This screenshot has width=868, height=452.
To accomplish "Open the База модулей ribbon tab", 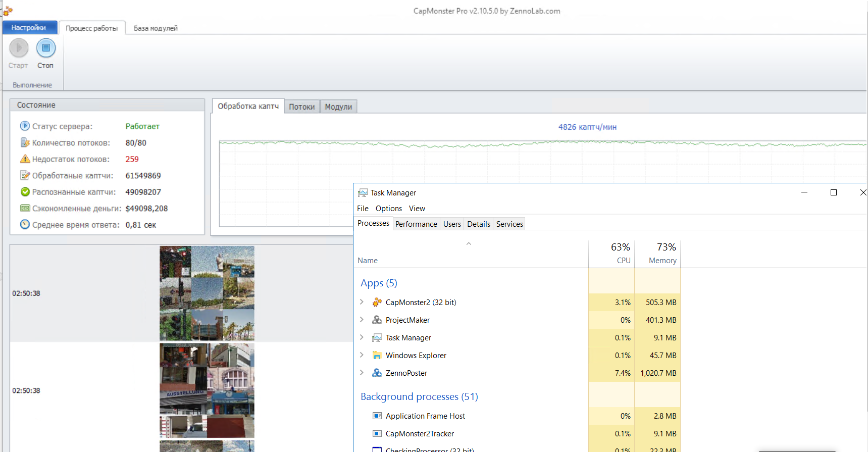I will pos(156,28).
